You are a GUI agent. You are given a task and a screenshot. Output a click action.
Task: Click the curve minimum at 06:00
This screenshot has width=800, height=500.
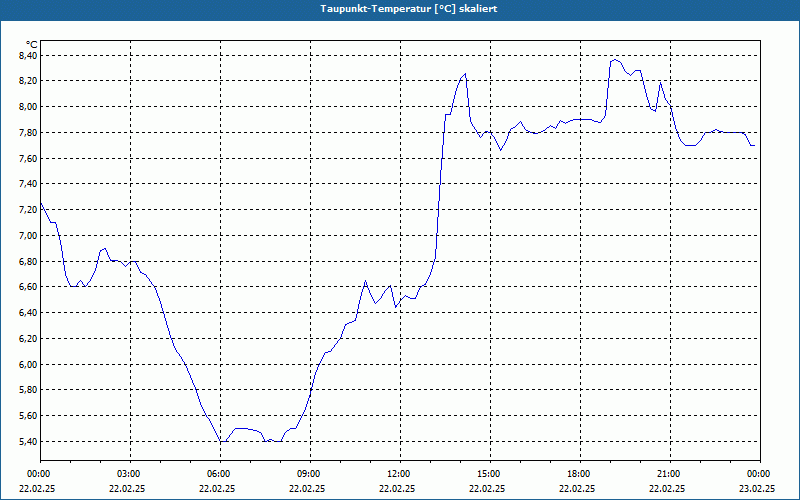pos(220,441)
